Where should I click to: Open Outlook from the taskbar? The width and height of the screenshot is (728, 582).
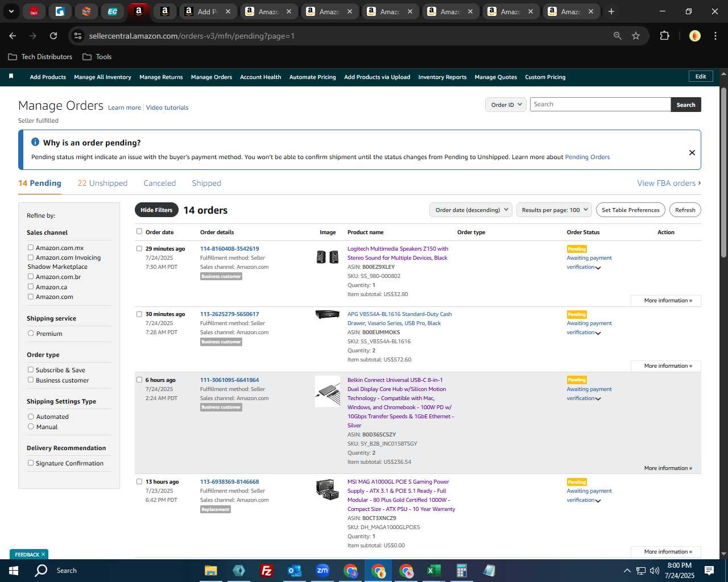click(x=294, y=571)
